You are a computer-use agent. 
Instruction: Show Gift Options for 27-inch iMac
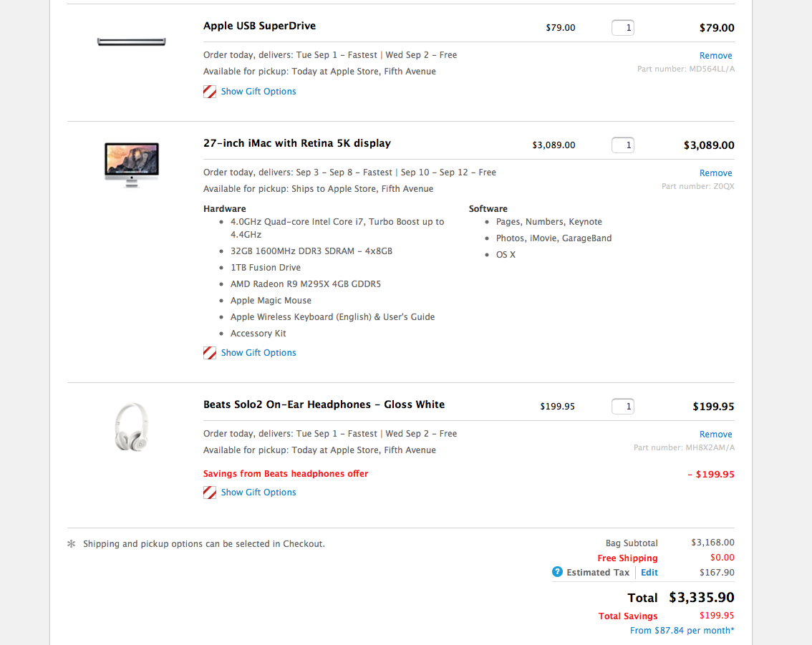tap(258, 353)
